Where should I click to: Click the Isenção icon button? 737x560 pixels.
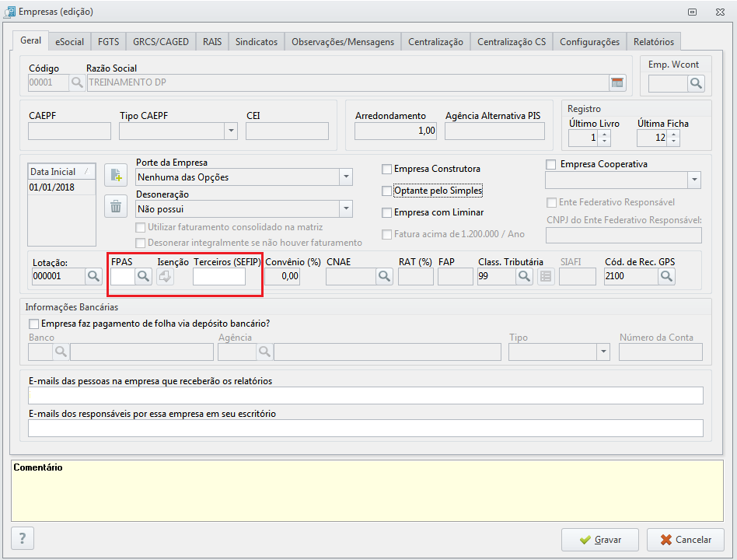pyautogui.click(x=165, y=276)
